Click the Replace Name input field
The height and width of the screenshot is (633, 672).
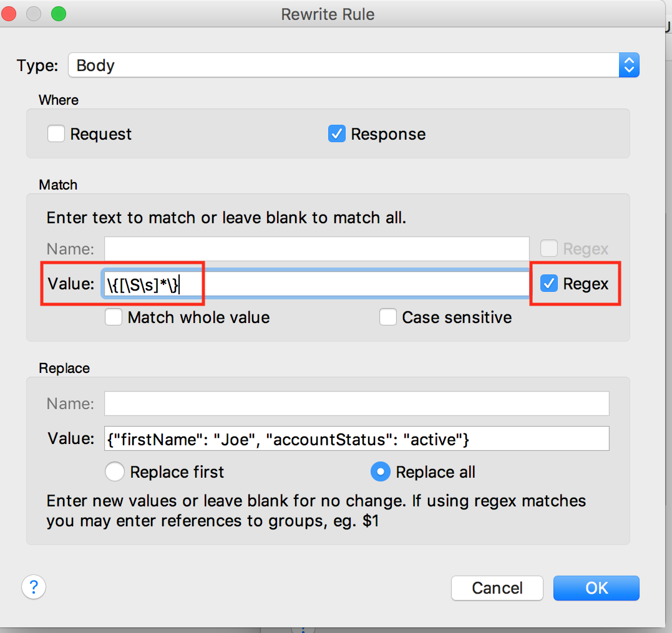(356, 403)
